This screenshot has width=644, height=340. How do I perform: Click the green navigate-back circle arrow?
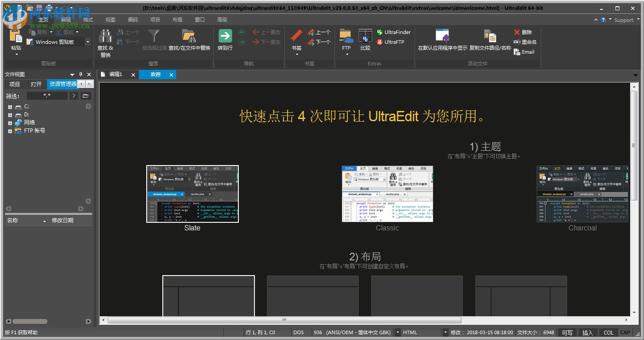pos(242,32)
